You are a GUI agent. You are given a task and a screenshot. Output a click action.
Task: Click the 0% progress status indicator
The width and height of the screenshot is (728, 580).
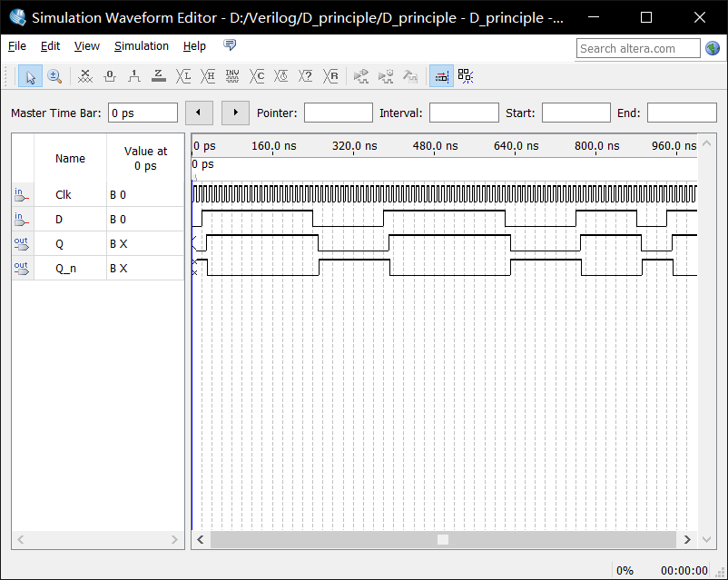pos(625,571)
